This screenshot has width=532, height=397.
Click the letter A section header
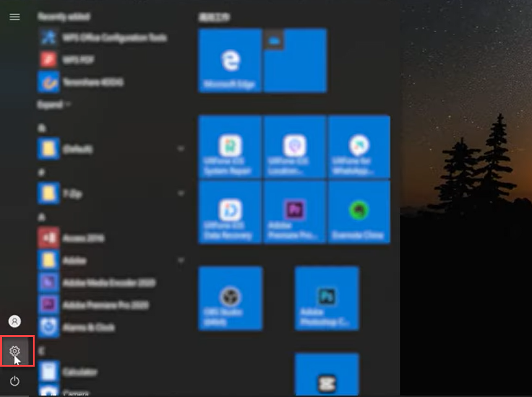41,217
